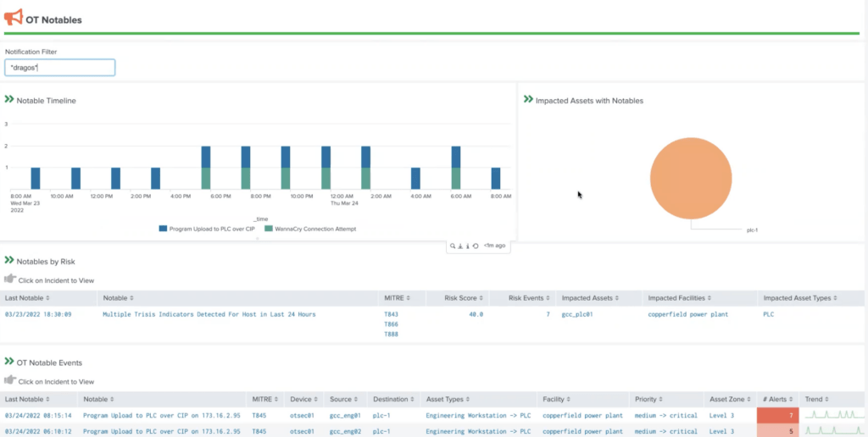This screenshot has height=437, width=868.
Task: Click PLC impacted asset type cell
Action: [768, 314]
